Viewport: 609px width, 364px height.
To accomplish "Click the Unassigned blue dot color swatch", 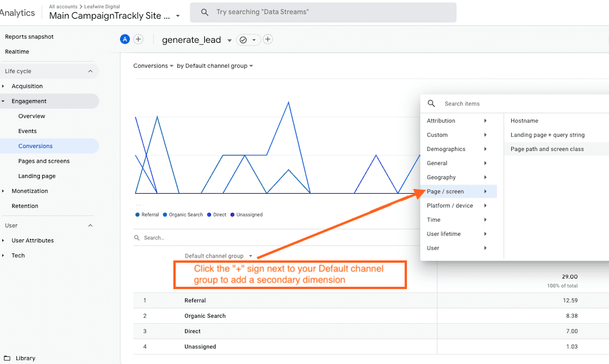I will pos(233,214).
